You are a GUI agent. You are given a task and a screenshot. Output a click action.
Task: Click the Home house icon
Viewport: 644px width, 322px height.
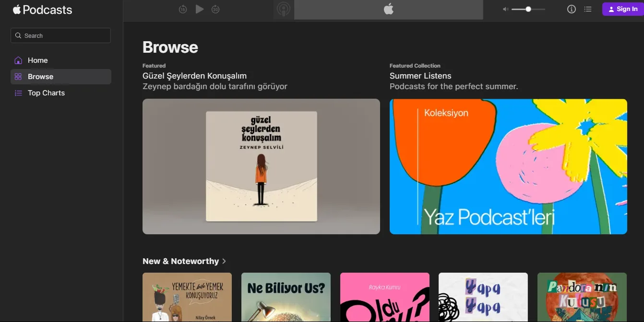18,60
